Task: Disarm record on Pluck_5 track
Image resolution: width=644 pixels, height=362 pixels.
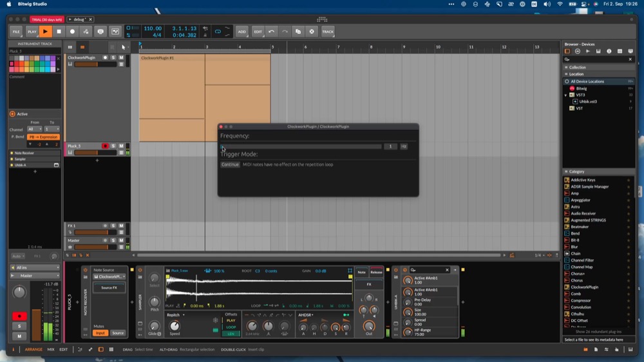Action: point(105,146)
